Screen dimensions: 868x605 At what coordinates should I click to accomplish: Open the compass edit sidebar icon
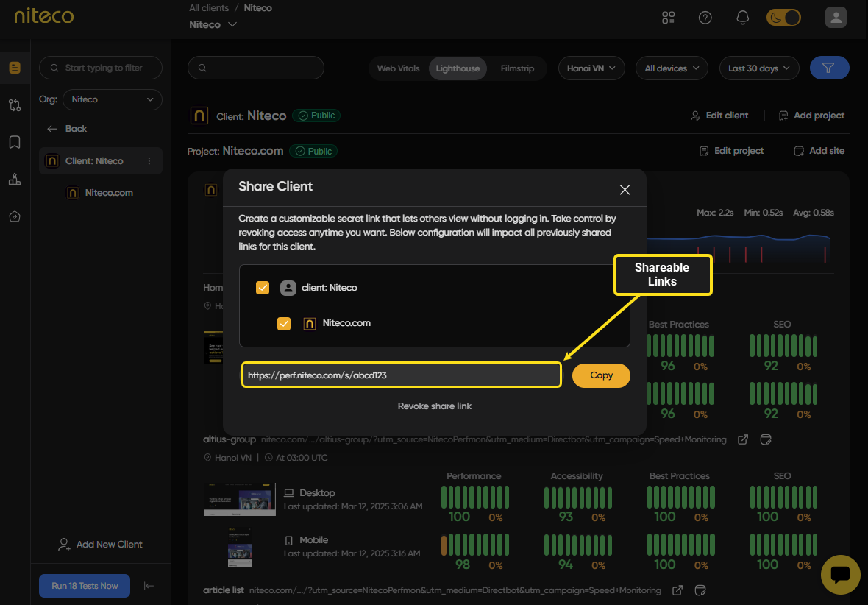(15, 216)
